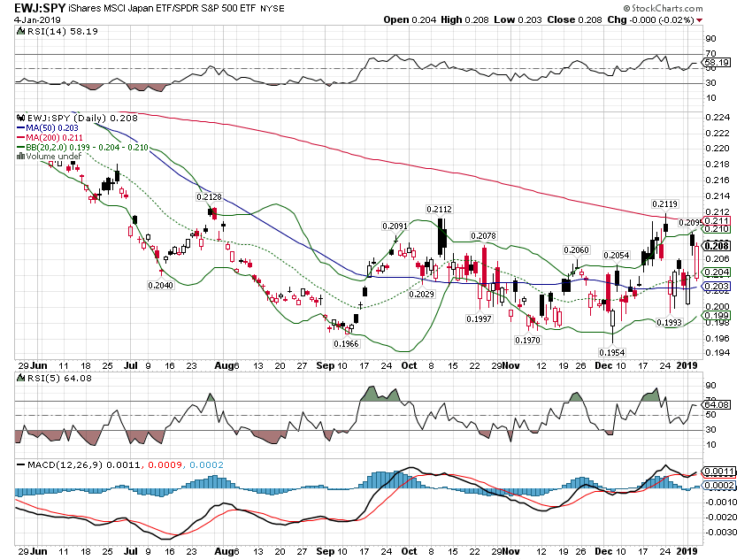Click the High 0.208 value

[x=464, y=19]
